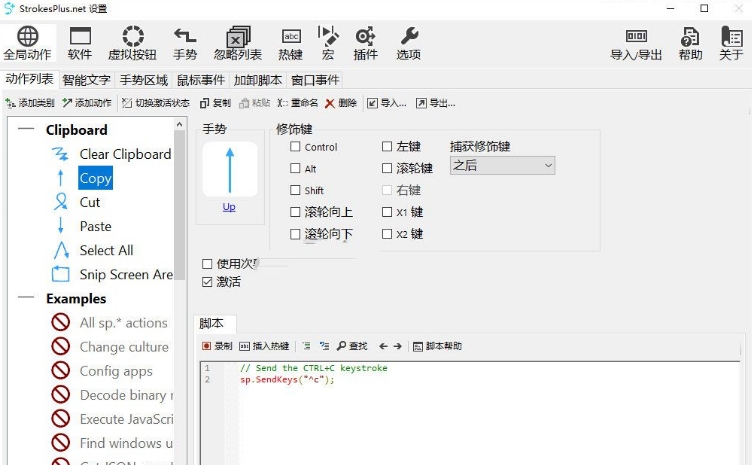The image size is (752, 465).
Task: Open the 忽略列表 ignore list section
Action: (x=238, y=43)
